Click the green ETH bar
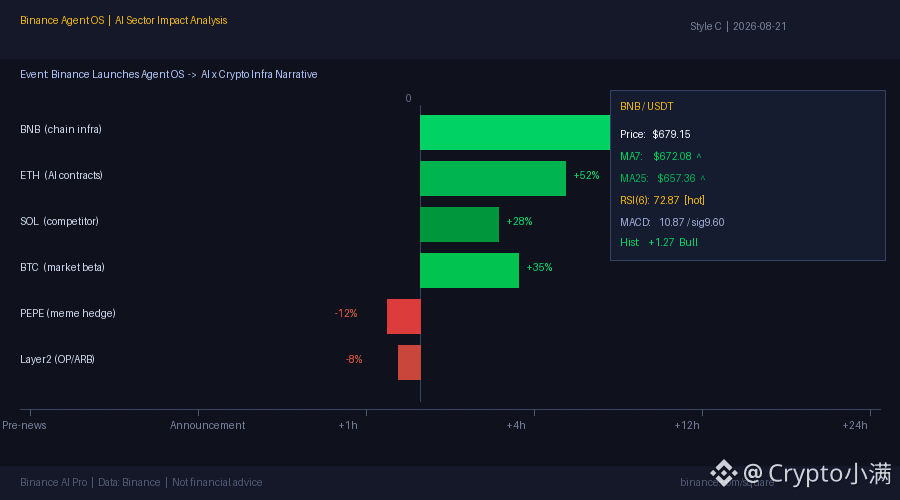The height and width of the screenshot is (500, 900). pos(493,179)
